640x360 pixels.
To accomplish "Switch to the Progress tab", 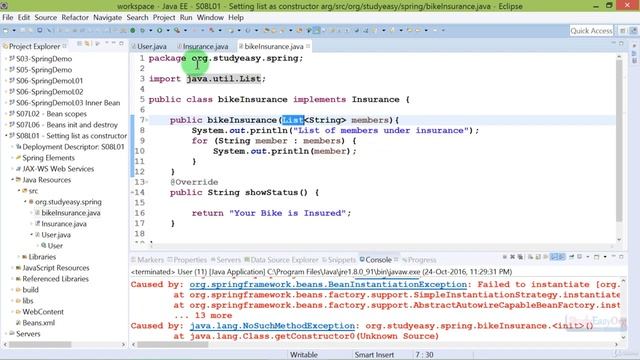I will coord(419,260).
